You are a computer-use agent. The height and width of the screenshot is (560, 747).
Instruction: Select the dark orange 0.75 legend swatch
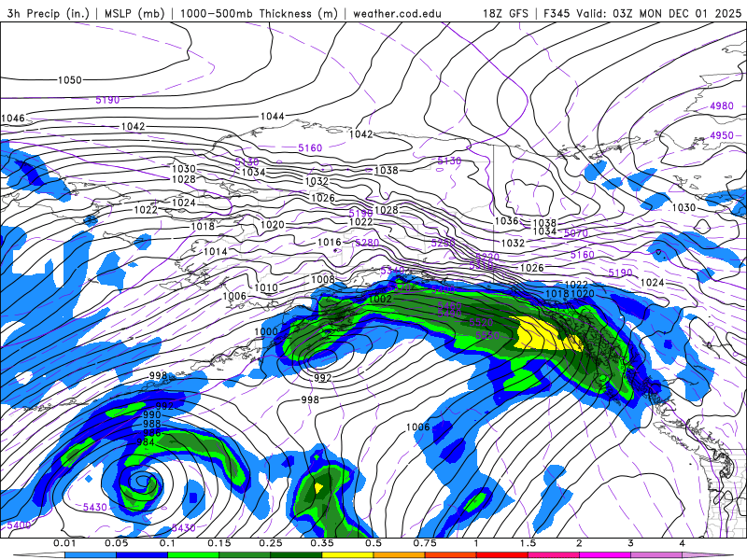pos(451,555)
